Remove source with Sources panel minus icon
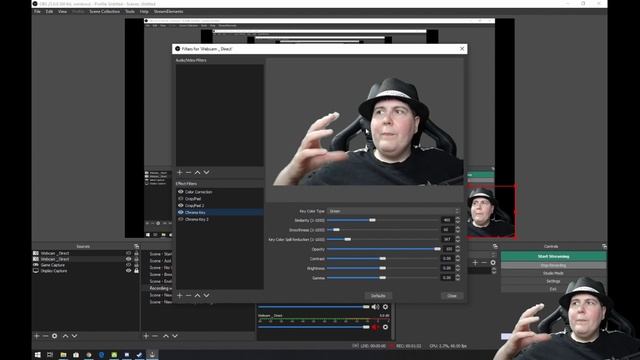The height and width of the screenshot is (360, 640). 45,336
